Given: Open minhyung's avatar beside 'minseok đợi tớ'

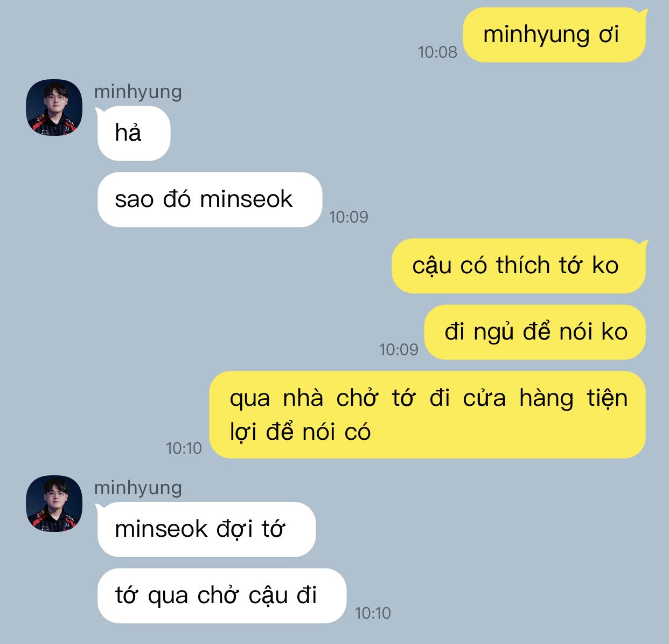Looking at the screenshot, I should pos(54,503).
